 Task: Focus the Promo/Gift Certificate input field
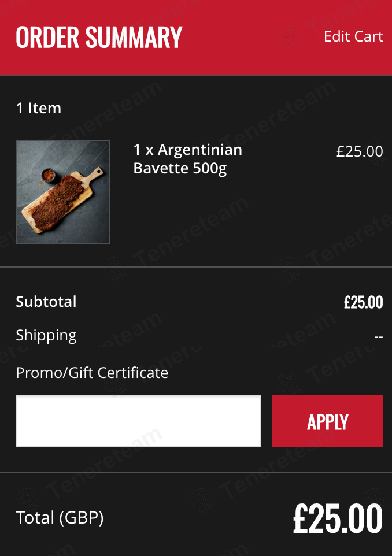[138, 421]
